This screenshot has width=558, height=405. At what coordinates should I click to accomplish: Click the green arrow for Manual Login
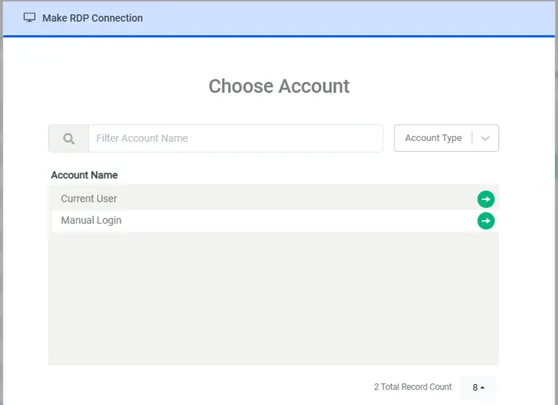point(486,221)
